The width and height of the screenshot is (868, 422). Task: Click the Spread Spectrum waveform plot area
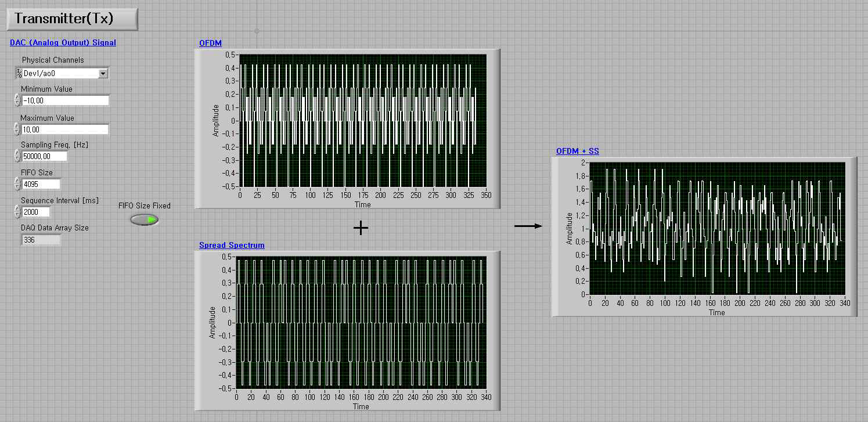pyautogui.click(x=361, y=323)
